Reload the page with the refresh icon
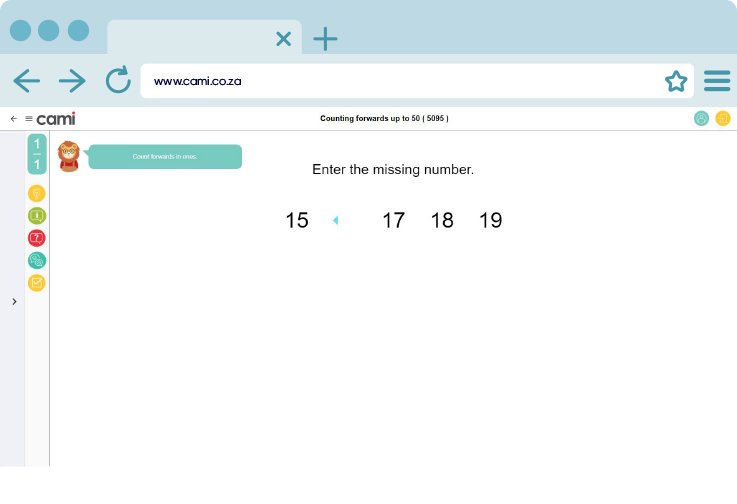737x504 pixels. point(118,81)
